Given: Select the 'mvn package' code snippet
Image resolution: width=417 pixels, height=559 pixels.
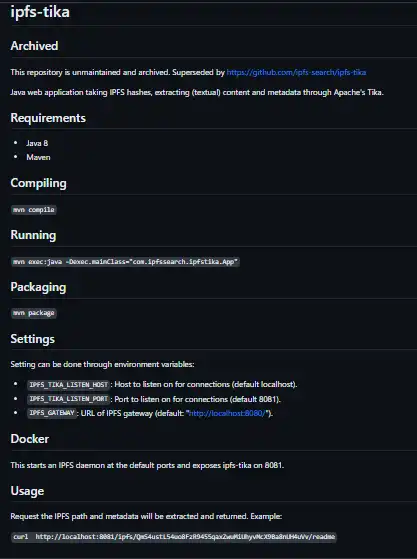Looking at the screenshot, I should [34, 313].
